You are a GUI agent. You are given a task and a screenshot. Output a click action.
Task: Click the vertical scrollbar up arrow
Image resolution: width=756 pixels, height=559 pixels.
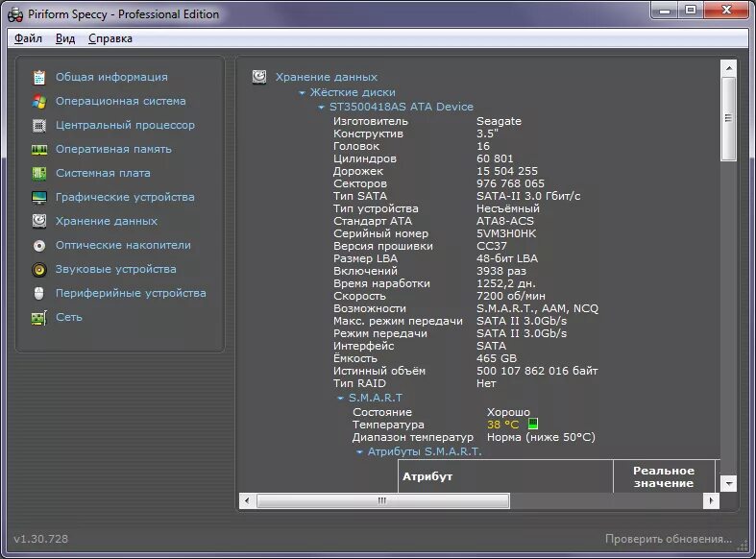pyautogui.click(x=728, y=68)
